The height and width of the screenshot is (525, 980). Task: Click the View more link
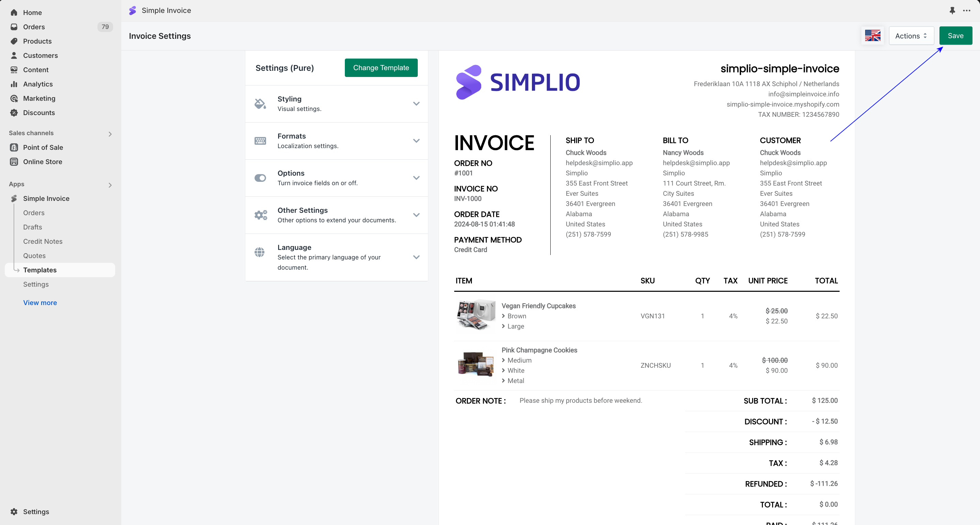(x=40, y=303)
